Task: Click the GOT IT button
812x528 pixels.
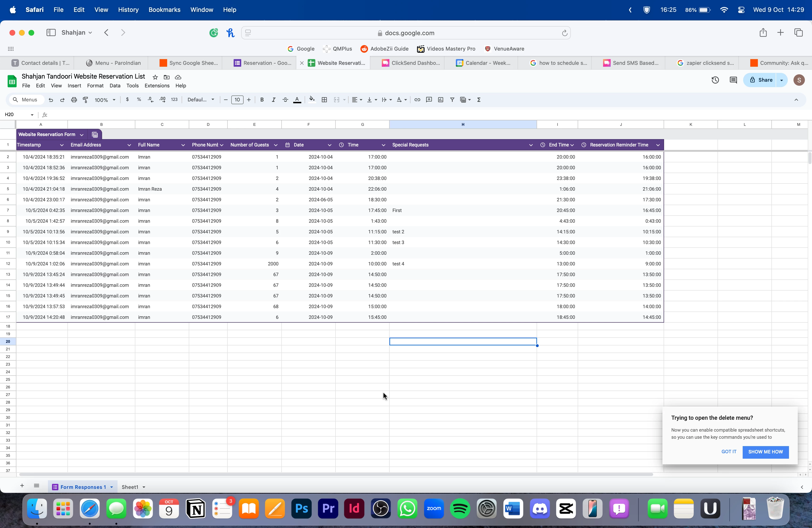Action: click(729, 452)
